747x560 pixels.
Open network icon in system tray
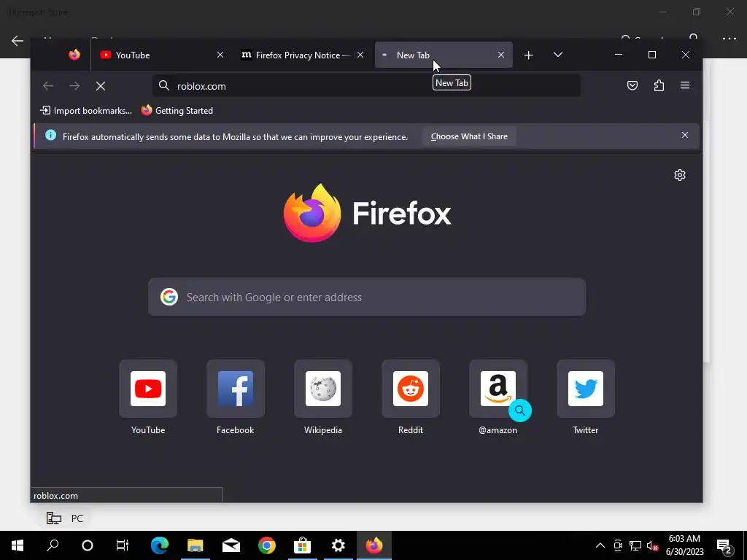635,545
